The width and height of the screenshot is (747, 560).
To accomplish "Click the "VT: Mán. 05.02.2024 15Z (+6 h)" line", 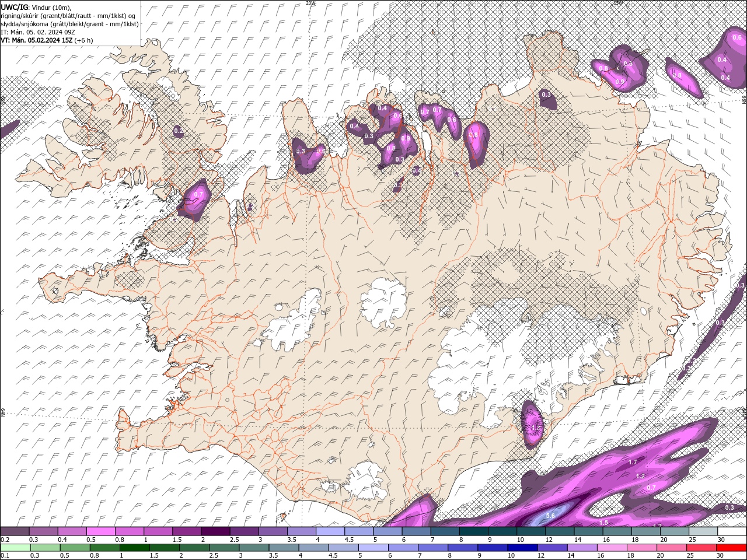I will coord(47,40).
